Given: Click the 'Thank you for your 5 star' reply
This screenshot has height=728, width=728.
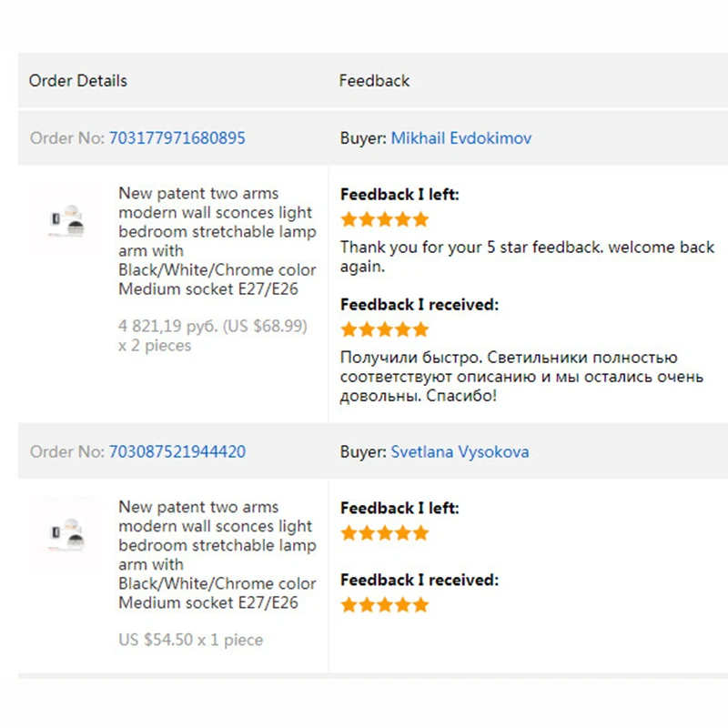Looking at the screenshot, I should 527,257.
